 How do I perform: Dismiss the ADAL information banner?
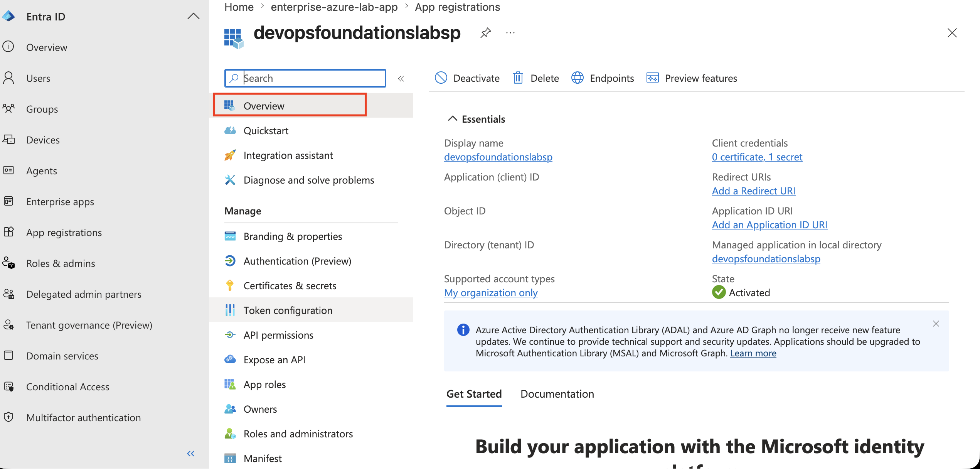coord(936,324)
